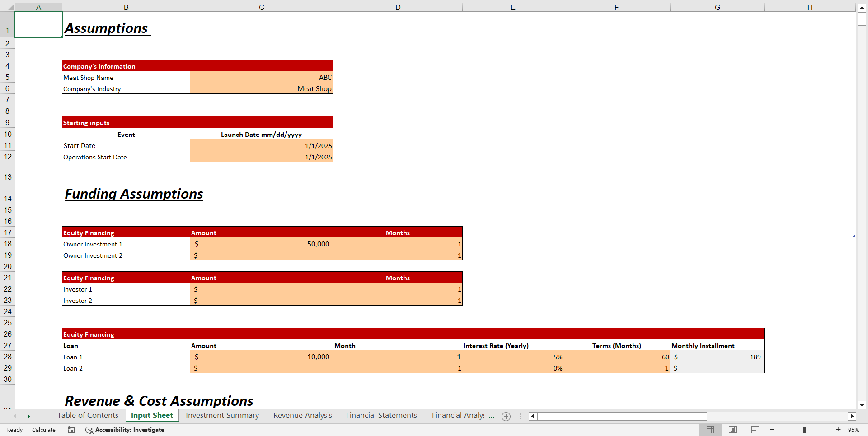This screenshot has height=436, width=868.
Task: Select the cell containing Meat Shop Name value ABC
Action: [261, 77]
